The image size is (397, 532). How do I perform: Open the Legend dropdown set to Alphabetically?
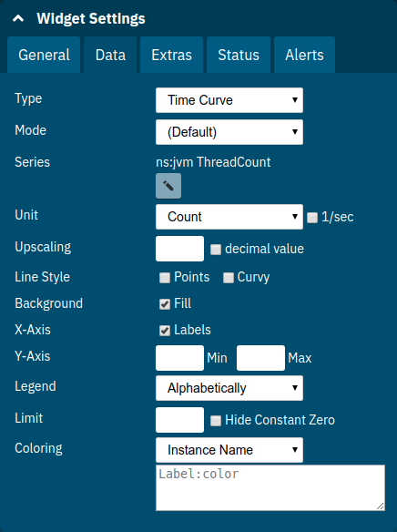[x=229, y=388]
